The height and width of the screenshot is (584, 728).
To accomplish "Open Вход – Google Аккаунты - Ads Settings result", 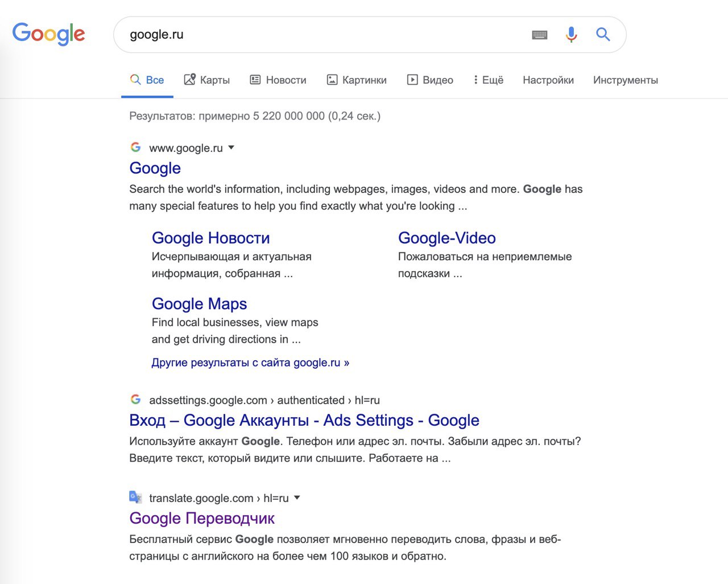I will coord(304,421).
